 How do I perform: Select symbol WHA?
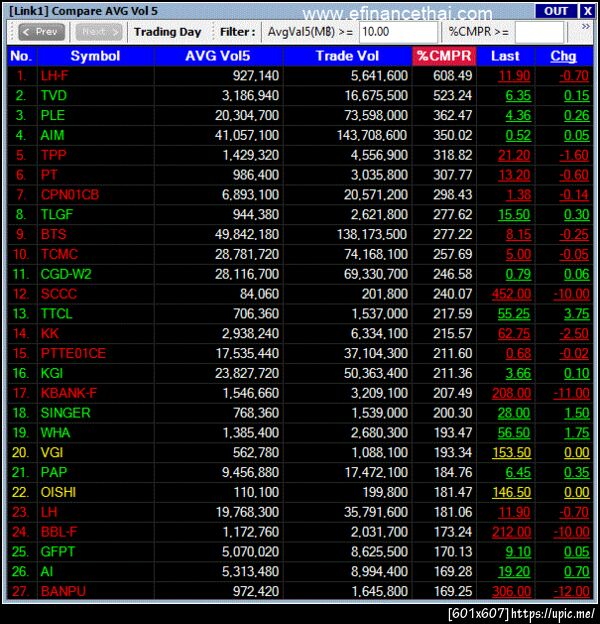pyautogui.click(x=55, y=433)
